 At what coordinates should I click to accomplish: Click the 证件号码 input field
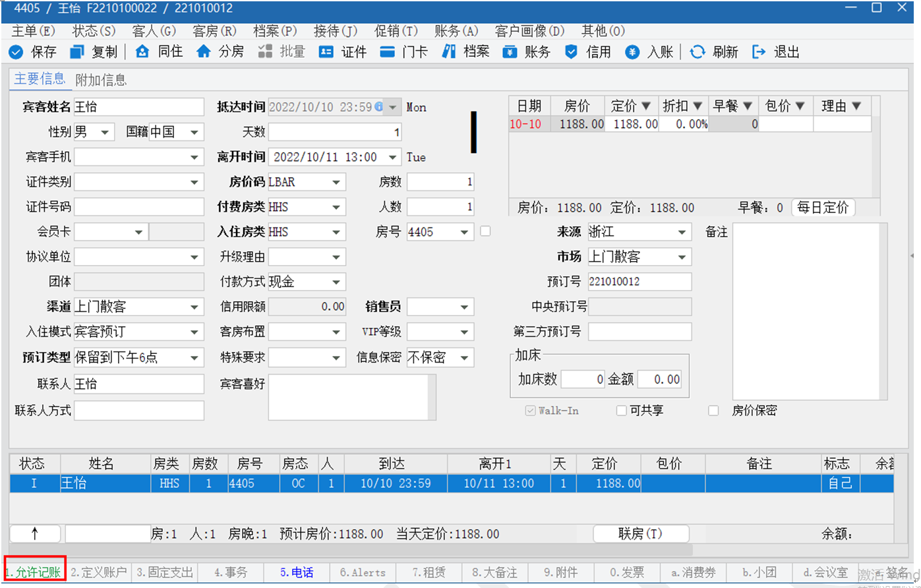(138, 207)
